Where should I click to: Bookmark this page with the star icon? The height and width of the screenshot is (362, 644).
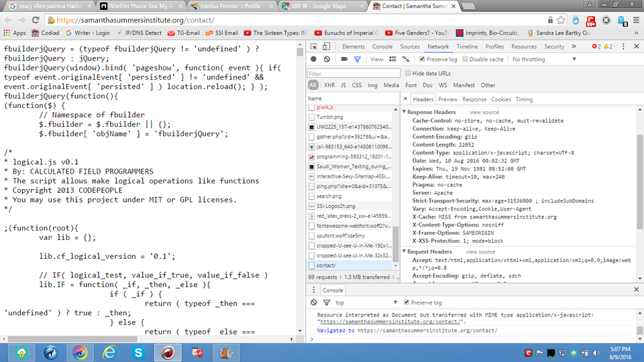[561, 20]
